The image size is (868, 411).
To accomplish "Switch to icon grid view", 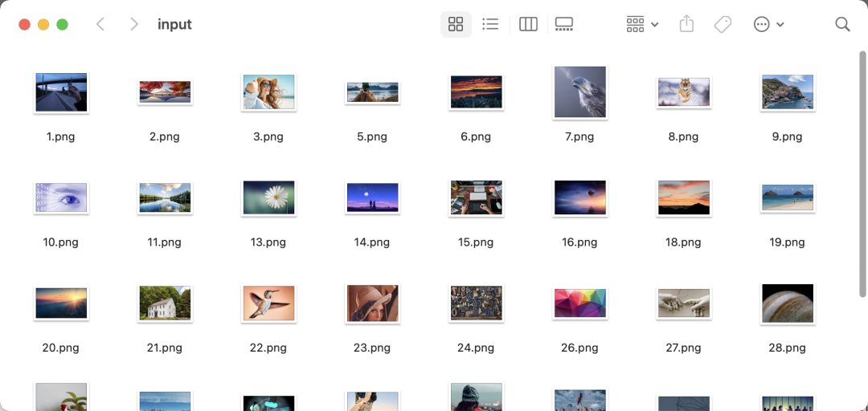I will click(x=456, y=24).
